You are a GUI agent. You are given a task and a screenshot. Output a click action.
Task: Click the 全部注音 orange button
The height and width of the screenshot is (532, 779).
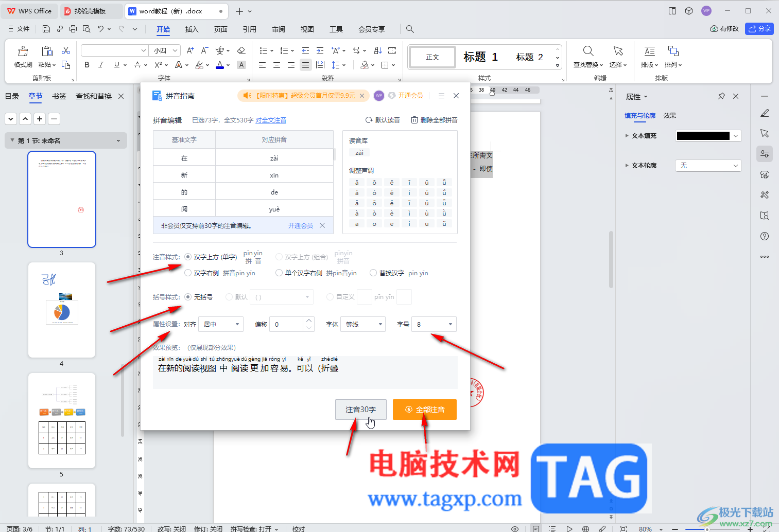pyautogui.click(x=425, y=410)
